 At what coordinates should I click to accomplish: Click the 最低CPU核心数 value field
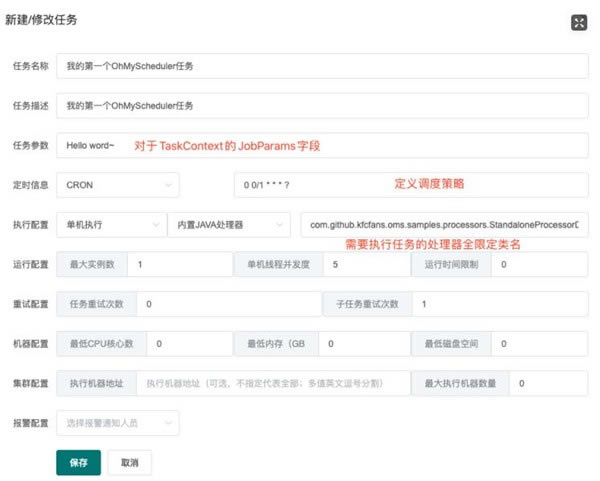189,344
